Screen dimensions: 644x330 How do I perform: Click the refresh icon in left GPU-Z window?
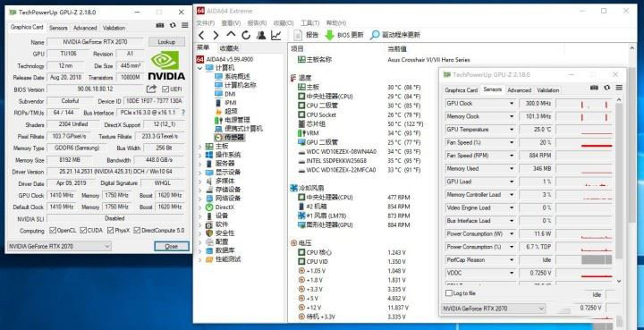click(x=173, y=25)
